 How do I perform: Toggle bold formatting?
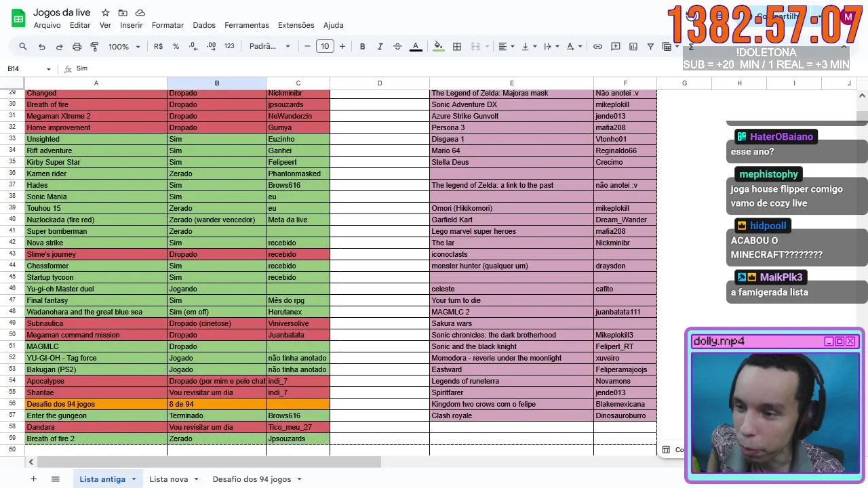362,47
